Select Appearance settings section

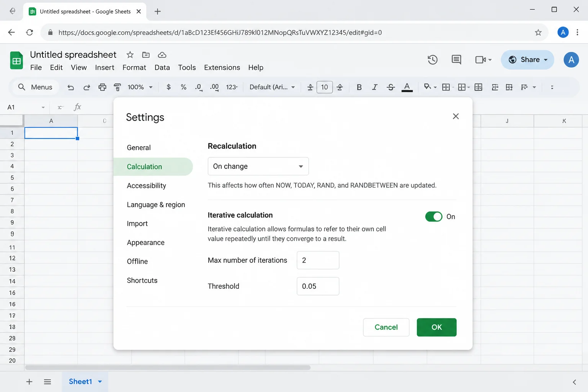click(x=145, y=243)
